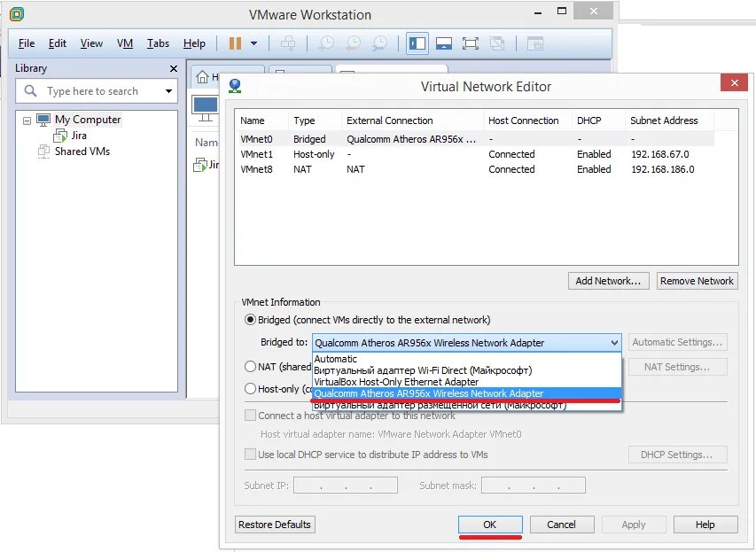
Task: Open the Tabs menu
Action: tap(158, 43)
